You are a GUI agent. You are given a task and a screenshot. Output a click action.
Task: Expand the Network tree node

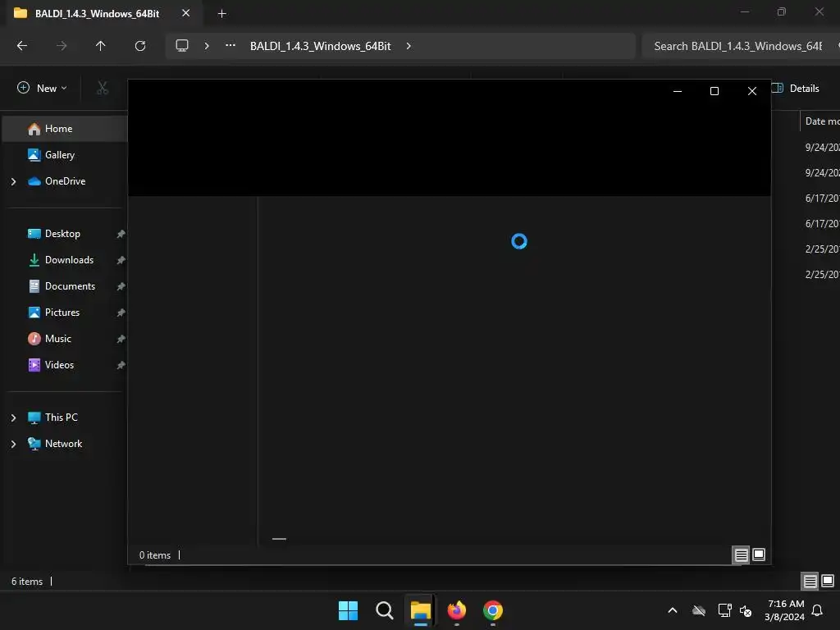click(x=13, y=444)
